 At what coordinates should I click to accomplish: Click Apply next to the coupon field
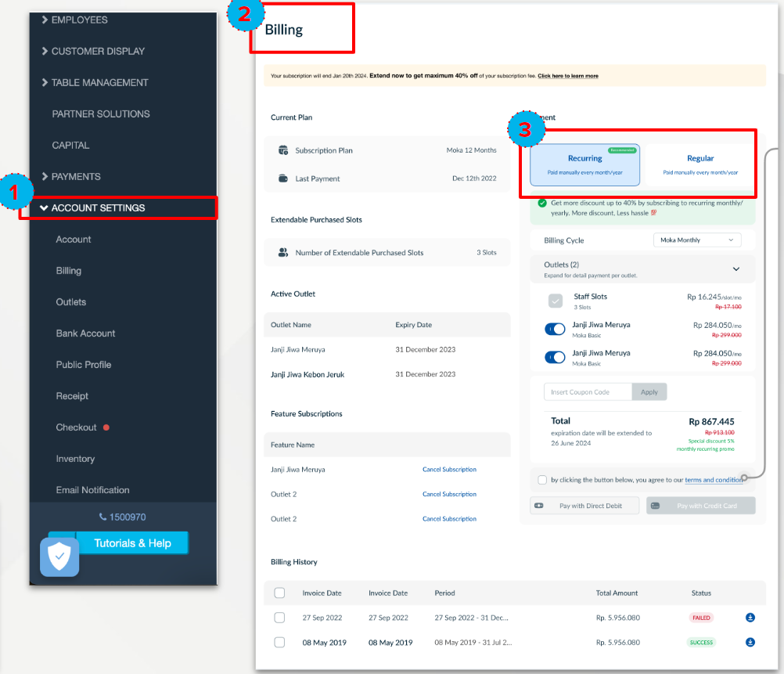(x=649, y=392)
